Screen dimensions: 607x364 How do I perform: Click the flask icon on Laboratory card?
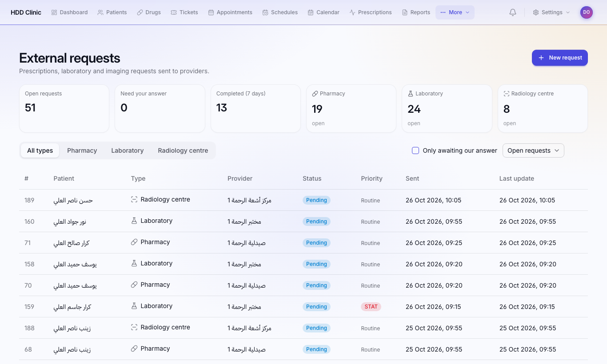pos(411,94)
